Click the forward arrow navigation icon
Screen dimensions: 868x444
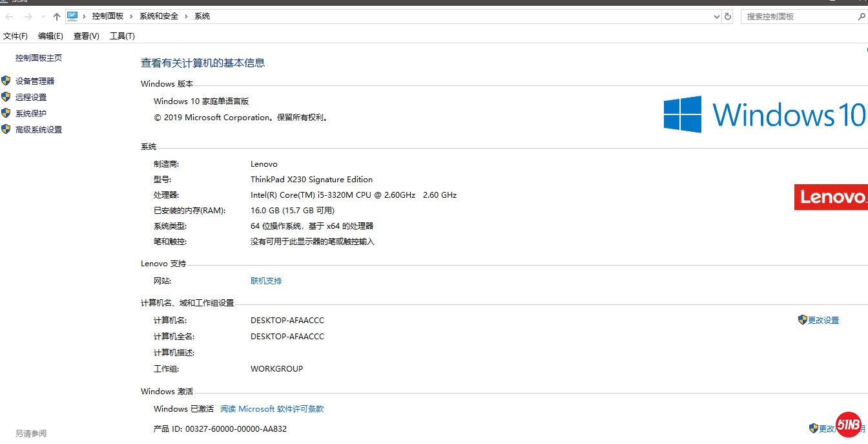coord(28,17)
